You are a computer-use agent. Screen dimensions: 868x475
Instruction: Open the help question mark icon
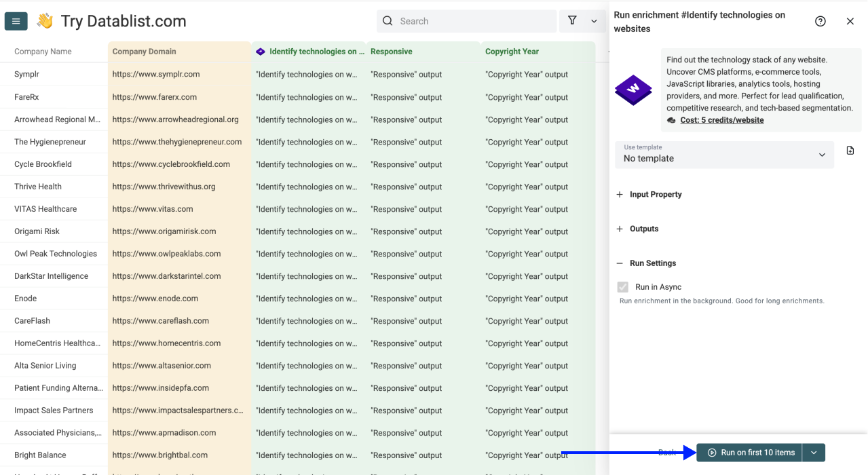click(x=820, y=22)
